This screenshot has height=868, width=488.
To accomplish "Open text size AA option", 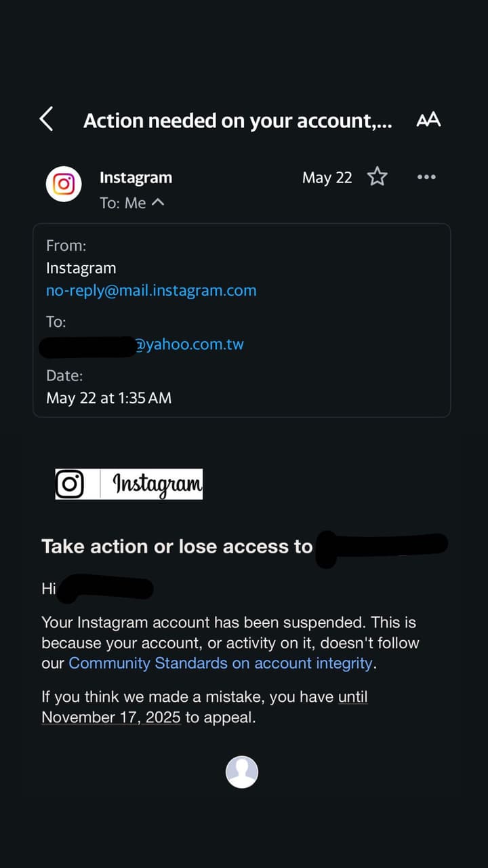I will [428, 120].
